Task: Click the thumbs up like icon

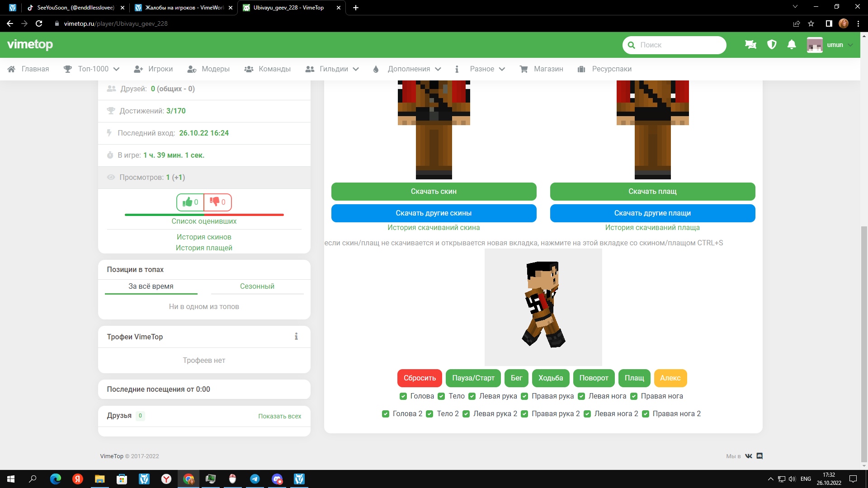Action: pyautogui.click(x=188, y=202)
